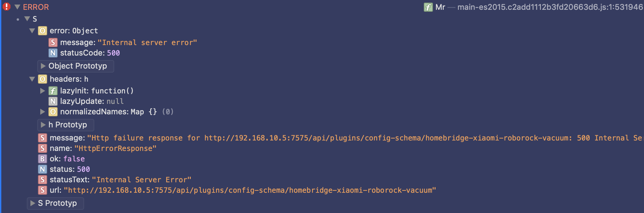Collapse the S object tree node
Screen dimensions: 644x213
coord(27,19)
